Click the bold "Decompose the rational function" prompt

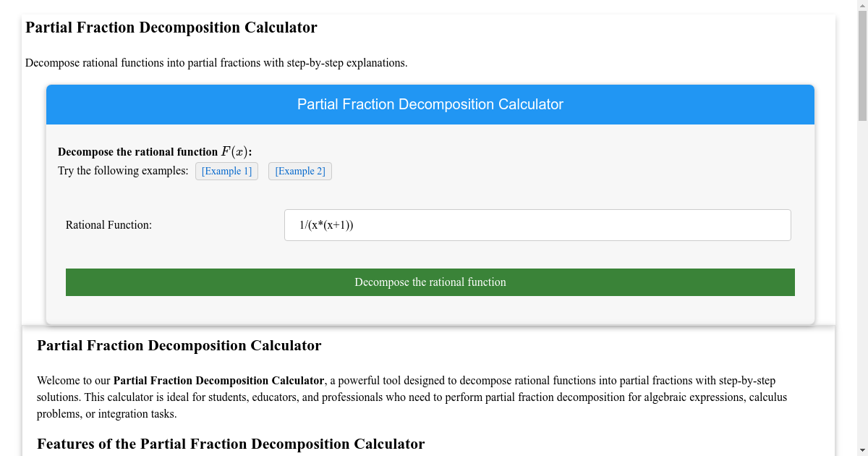pos(137,152)
